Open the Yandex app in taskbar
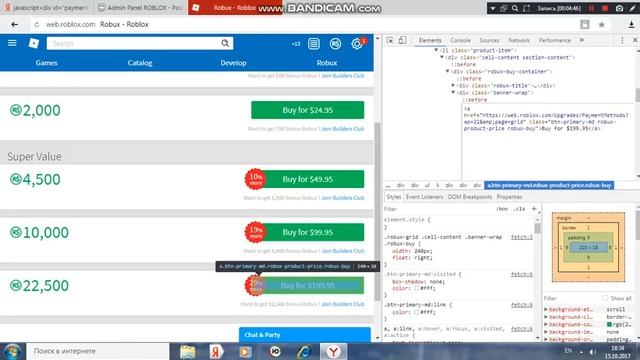Image resolution: width=640 pixels, height=360 pixels. (216, 351)
